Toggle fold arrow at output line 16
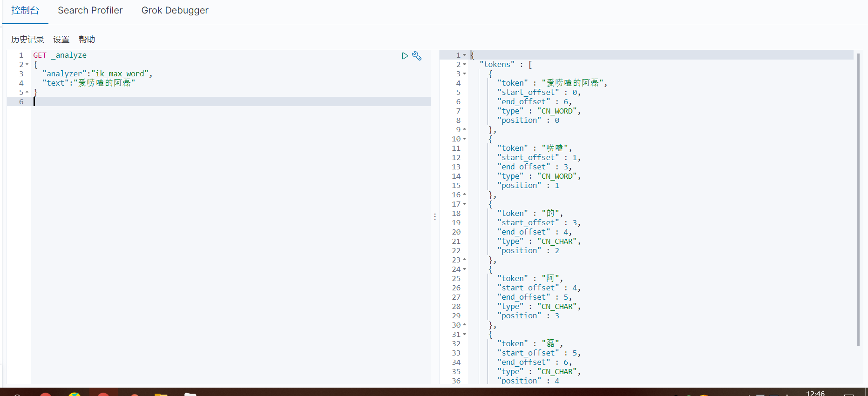This screenshot has width=868, height=396. [464, 195]
